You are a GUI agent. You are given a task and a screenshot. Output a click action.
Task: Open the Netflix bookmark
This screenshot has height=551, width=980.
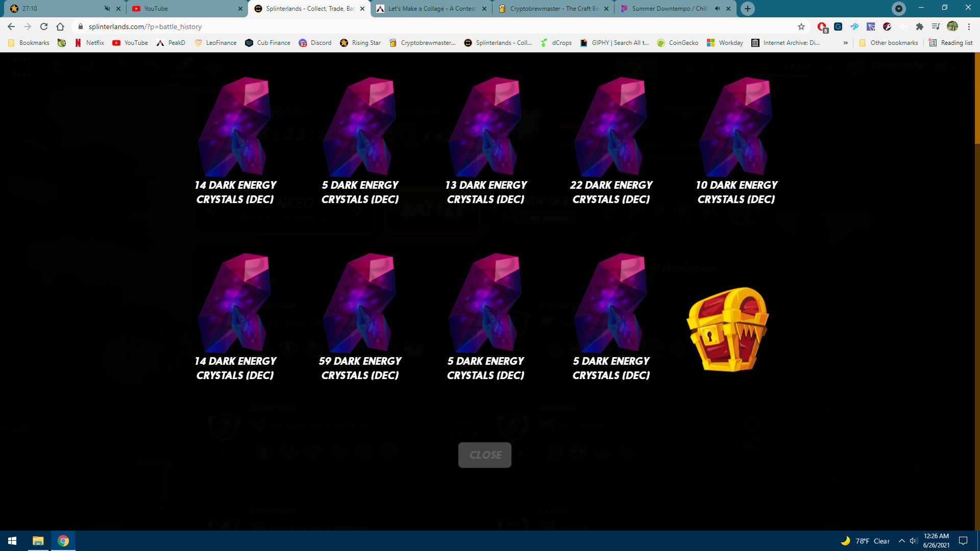[x=89, y=43]
